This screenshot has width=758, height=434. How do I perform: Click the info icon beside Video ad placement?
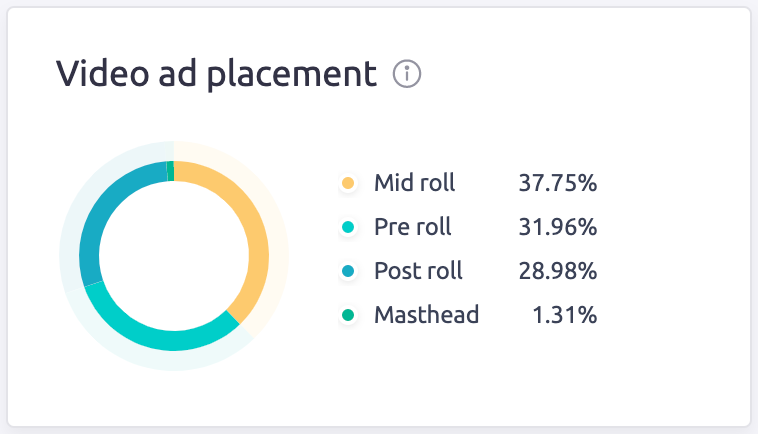[407, 74]
